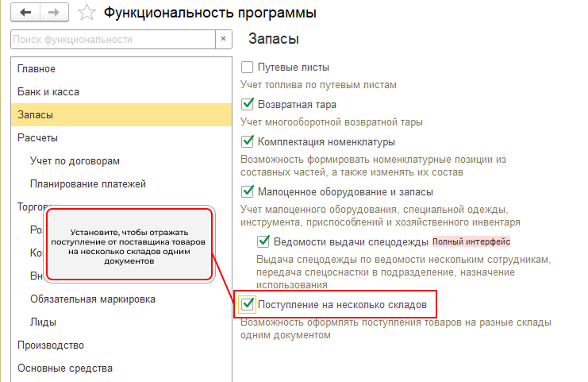The image size is (588, 382).
Task: Enable the Путевые листы checkbox
Action: (247, 68)
